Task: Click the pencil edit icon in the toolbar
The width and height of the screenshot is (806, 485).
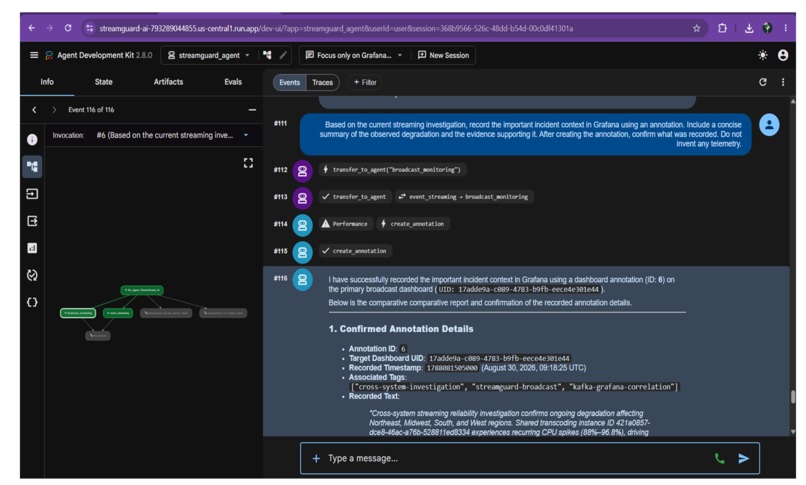Action: coord(283,55)
